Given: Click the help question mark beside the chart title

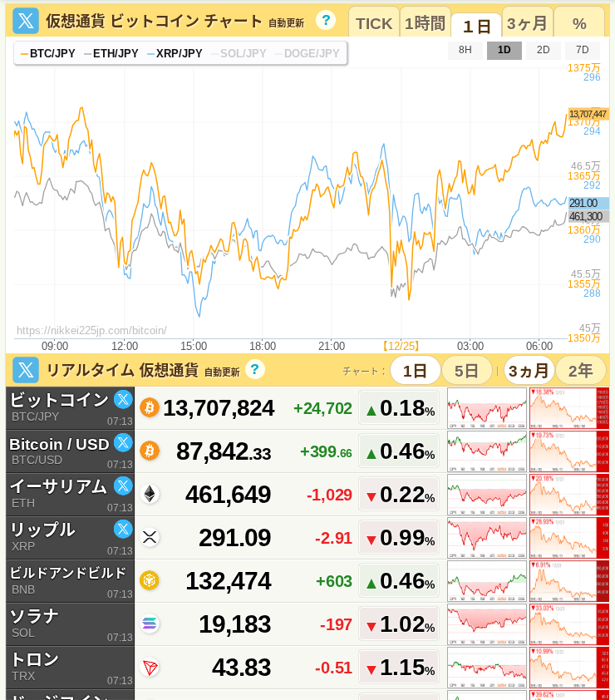Looking at the screenshot, I should (326, 20).
